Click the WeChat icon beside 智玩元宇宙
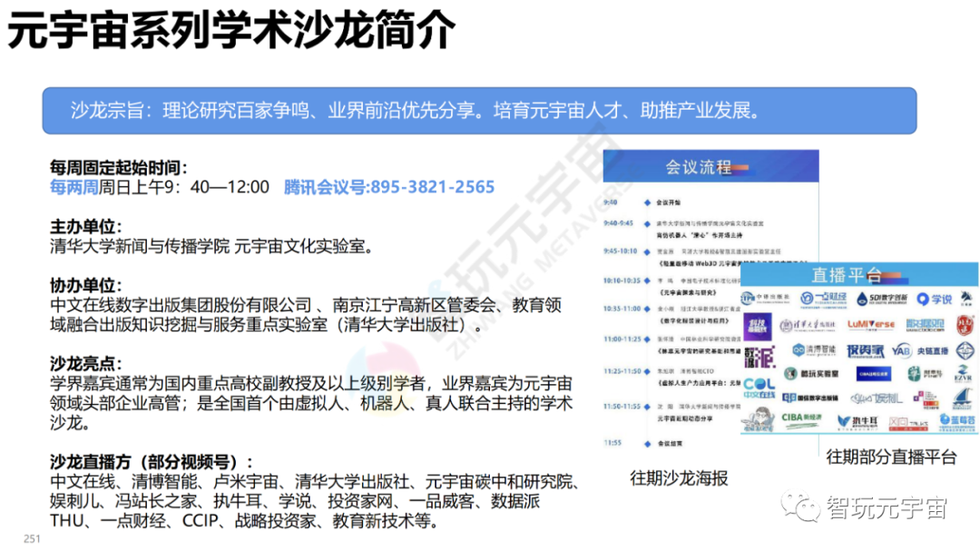Image resolution: width=980 pixels, height=551 pixels. point(799,507)
